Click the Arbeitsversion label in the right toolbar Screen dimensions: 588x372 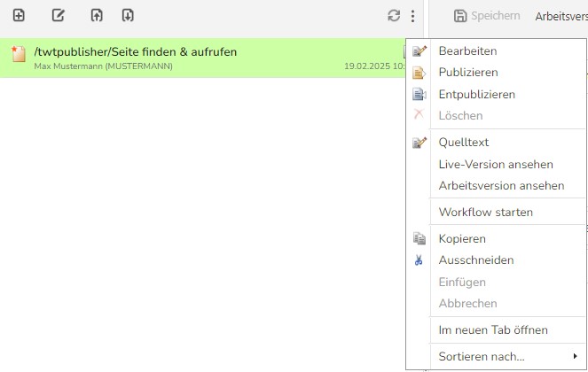(x=561, y=17)
